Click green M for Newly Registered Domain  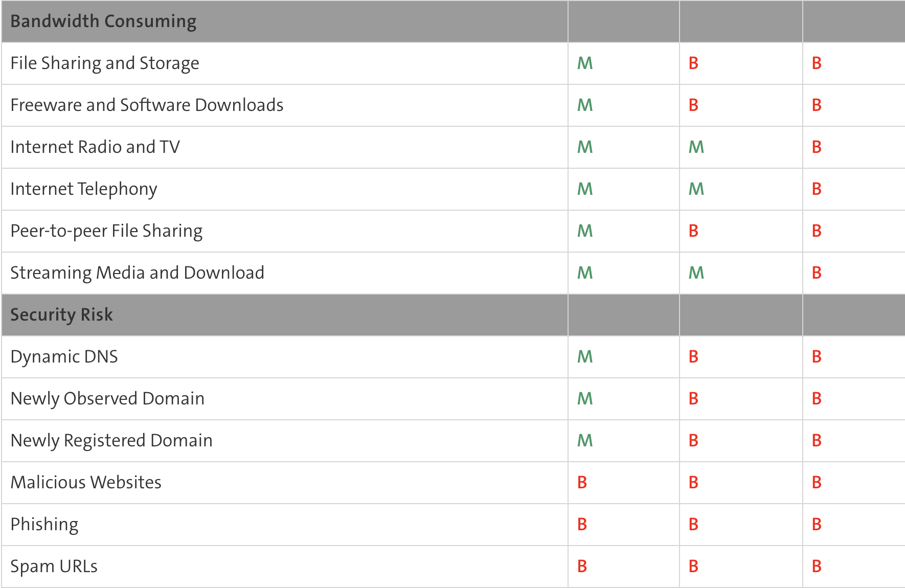pyautogui.click(x=585, y=440)
